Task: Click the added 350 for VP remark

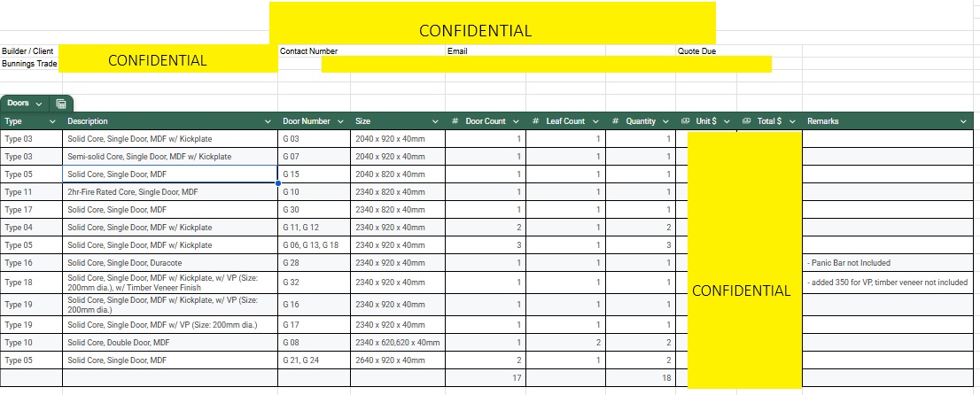Action: click(888, 283)
